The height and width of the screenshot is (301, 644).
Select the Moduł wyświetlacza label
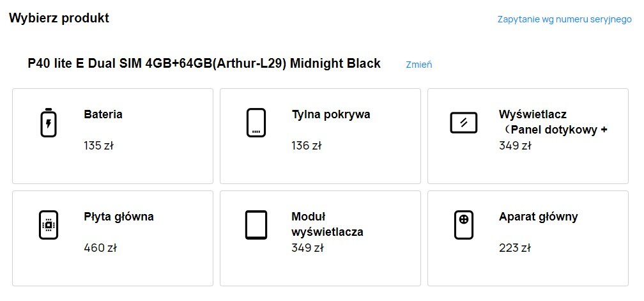click(x=327, y=224)
